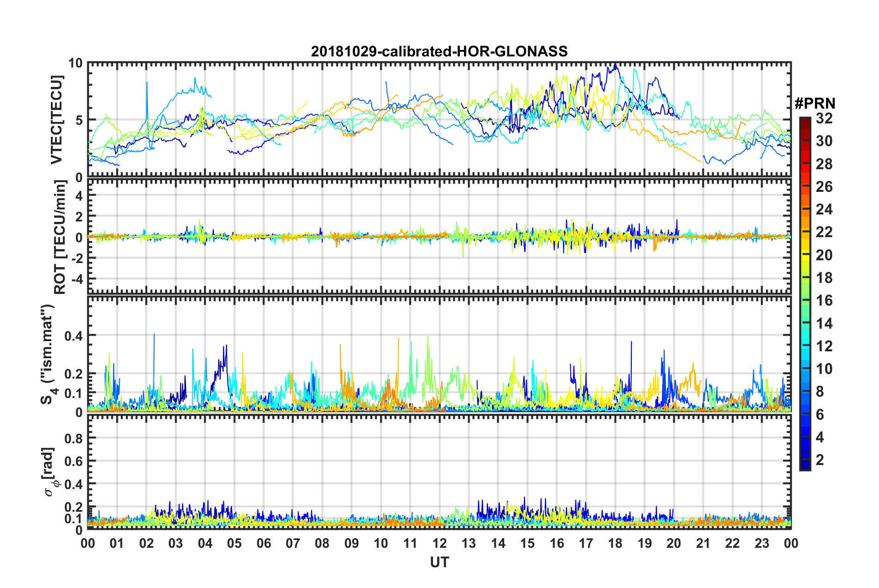Click the sigma phi [rad] axis label

click(49, 472)
